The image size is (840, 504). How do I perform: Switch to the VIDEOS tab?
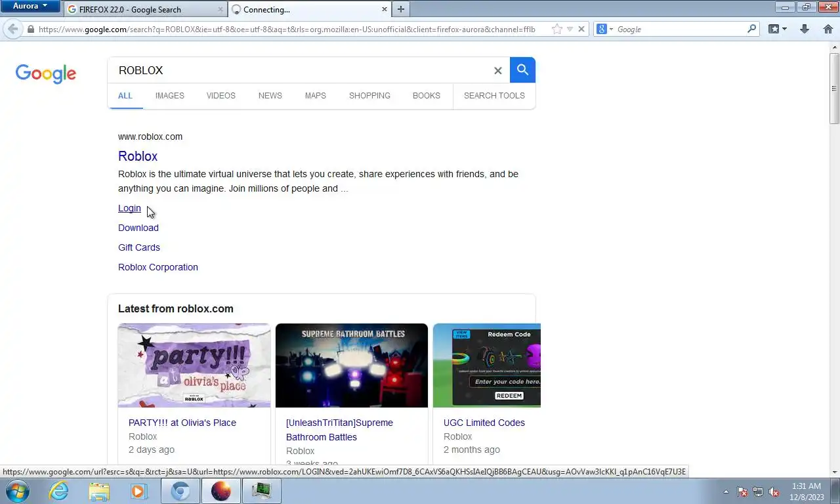[221, 96]
